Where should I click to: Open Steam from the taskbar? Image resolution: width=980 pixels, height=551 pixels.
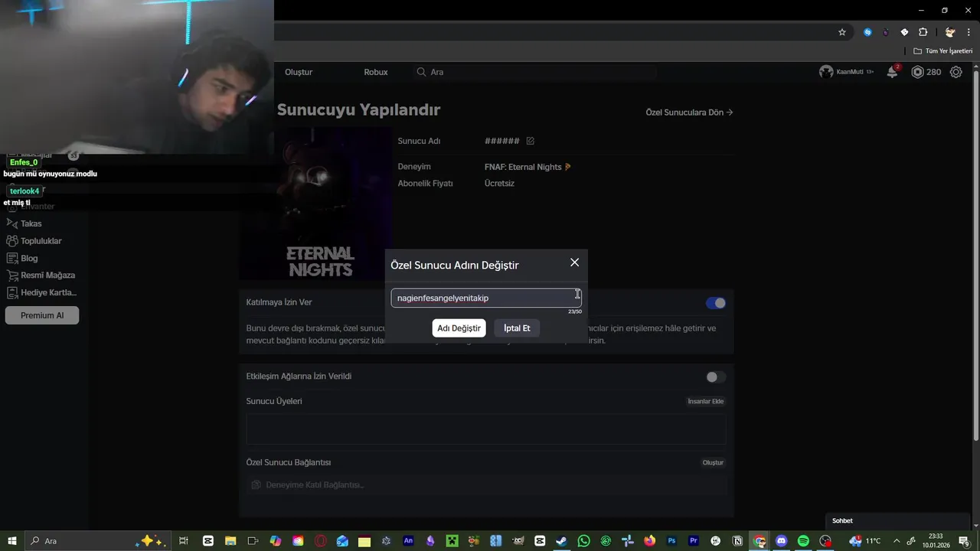[562, 541]
